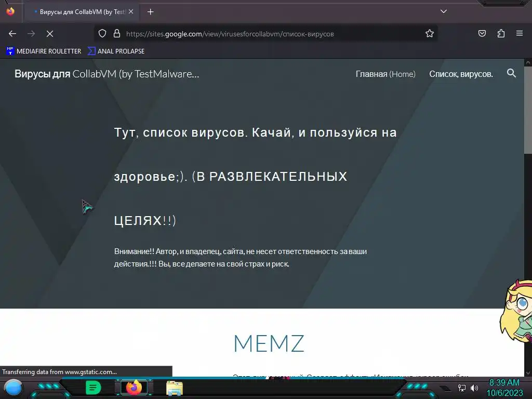Open File Explorer from taskbar
The image size is (532, 399).
(x=175, y=388)
